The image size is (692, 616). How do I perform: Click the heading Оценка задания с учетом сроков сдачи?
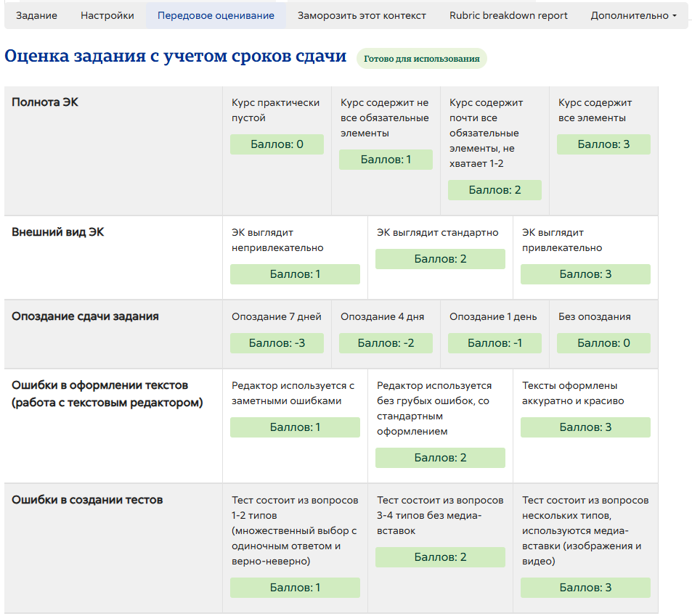point(175,56)
